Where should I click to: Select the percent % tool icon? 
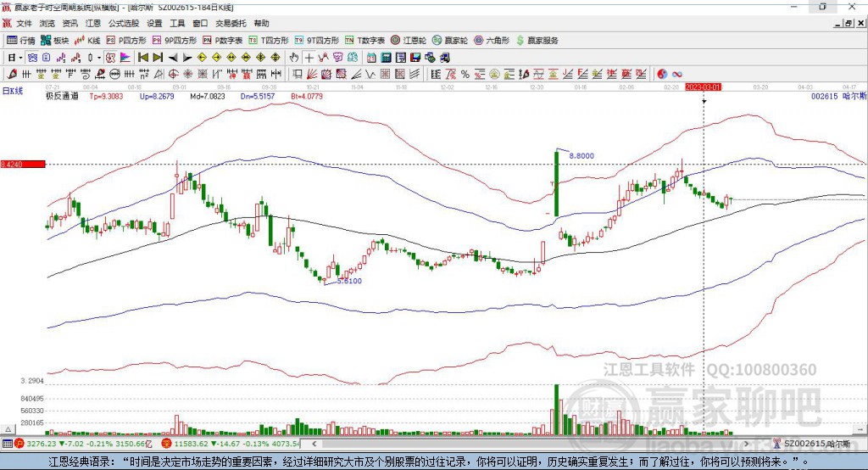click(465, 74)
